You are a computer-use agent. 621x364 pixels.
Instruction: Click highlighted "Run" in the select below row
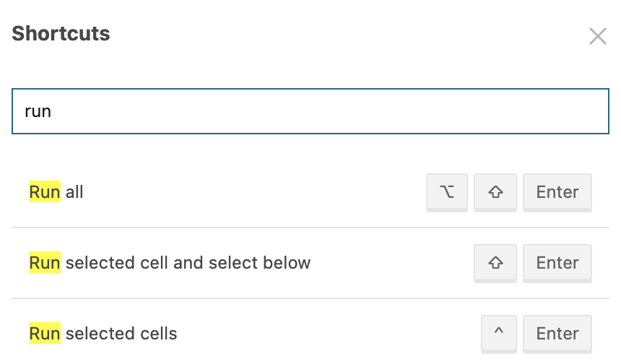pyautogui.click(x=44, y=263)
